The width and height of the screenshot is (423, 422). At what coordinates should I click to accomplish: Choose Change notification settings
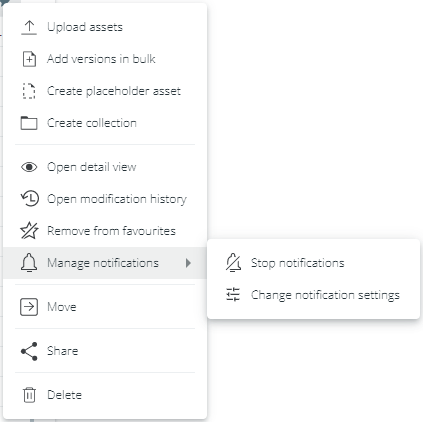313,295
